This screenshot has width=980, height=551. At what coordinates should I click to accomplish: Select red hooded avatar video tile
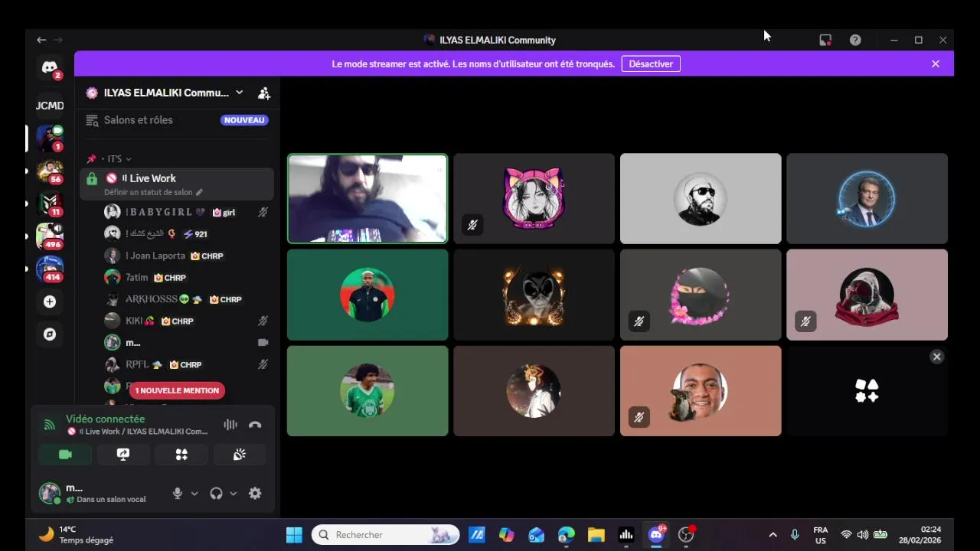pos(867,295)
